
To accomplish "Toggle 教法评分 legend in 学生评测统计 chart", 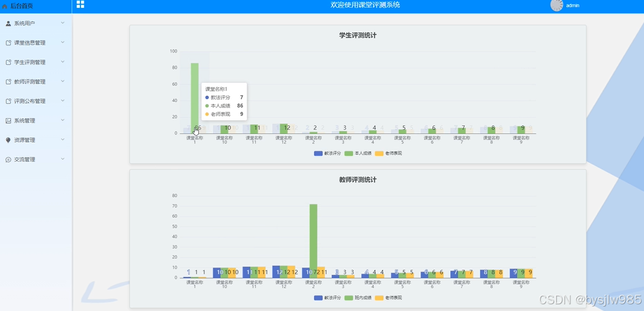I will 327,153.
